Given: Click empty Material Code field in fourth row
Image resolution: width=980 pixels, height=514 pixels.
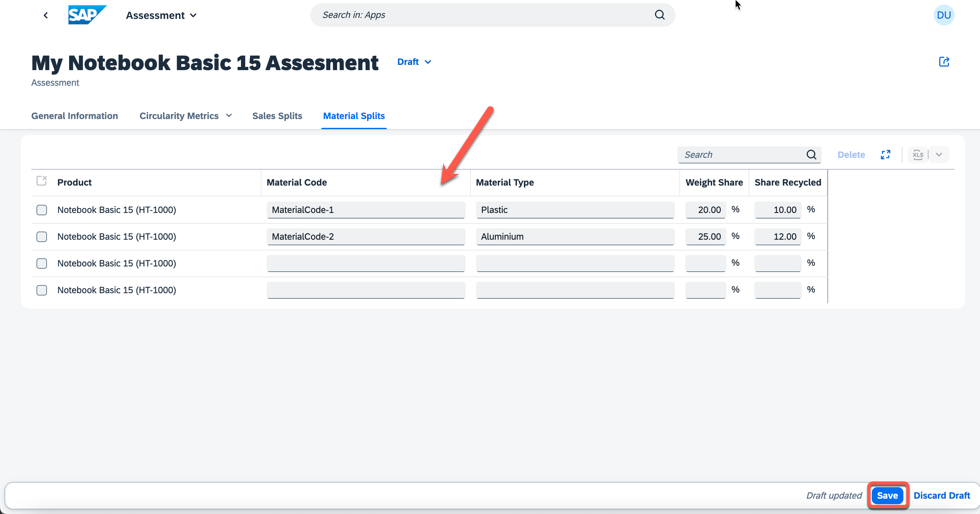Looking at the screenshot, I should point(365,290).
